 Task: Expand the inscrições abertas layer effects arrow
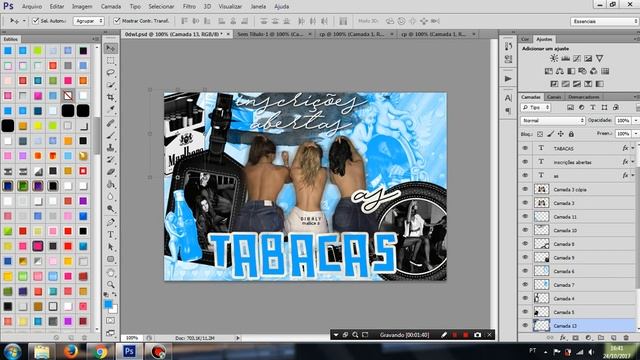pos(633,162)
